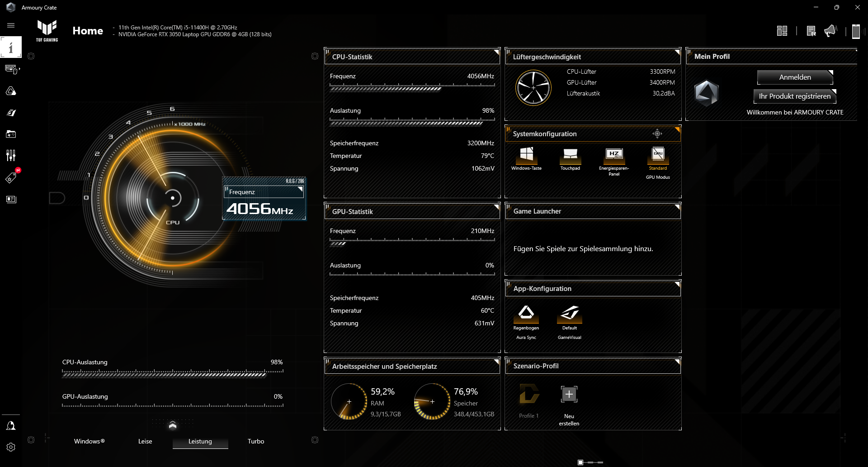Expand the Lüftergeschwindigkeit panel corner arrow
868x467 pixels.
point(677,52)
